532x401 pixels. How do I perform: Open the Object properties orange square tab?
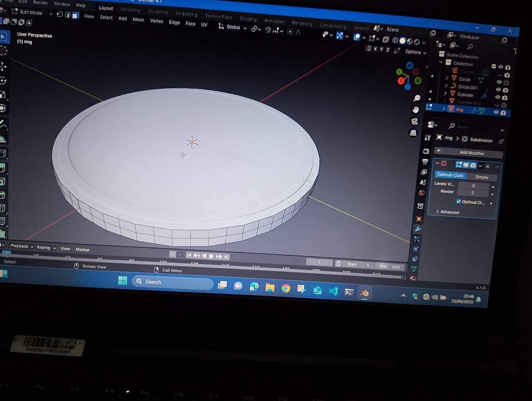[419, 218]
